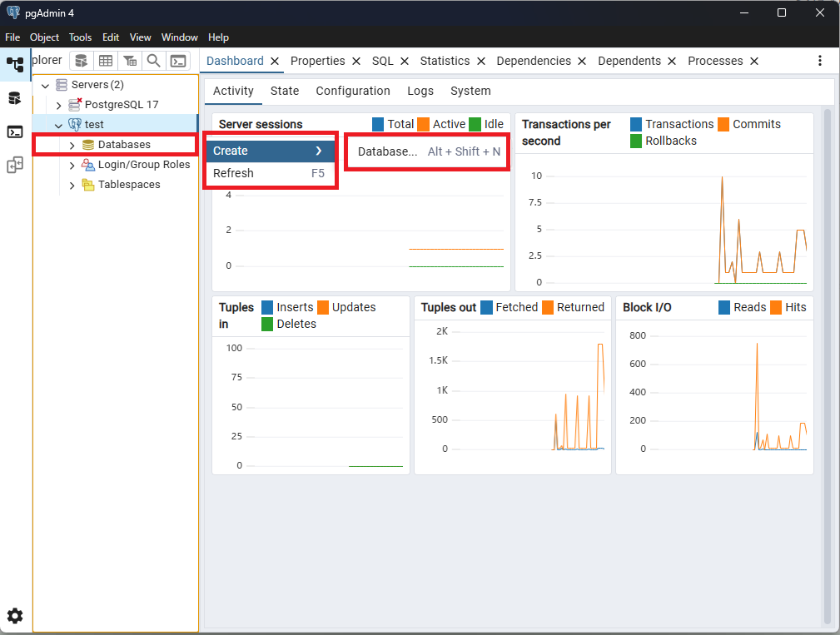Collapse the test server node
Screen dimensions: 840x635
(x=59, y=126)
